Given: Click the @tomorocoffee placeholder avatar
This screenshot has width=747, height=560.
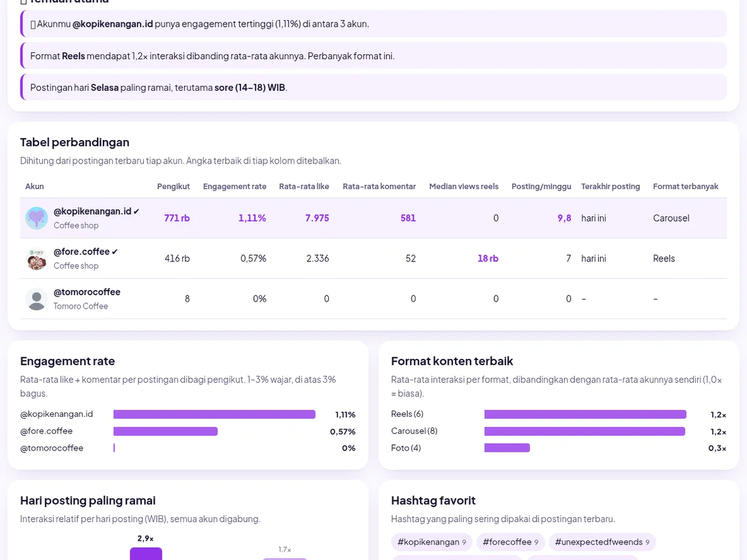Looking at the screenshot, I should click(x=37, y=299).
